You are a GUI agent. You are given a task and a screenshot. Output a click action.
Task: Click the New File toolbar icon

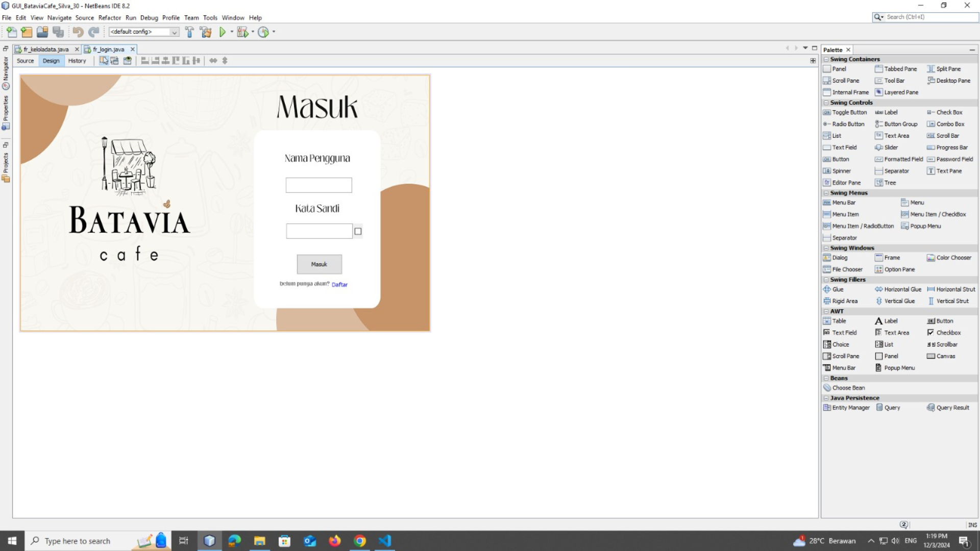pos(11,32)
